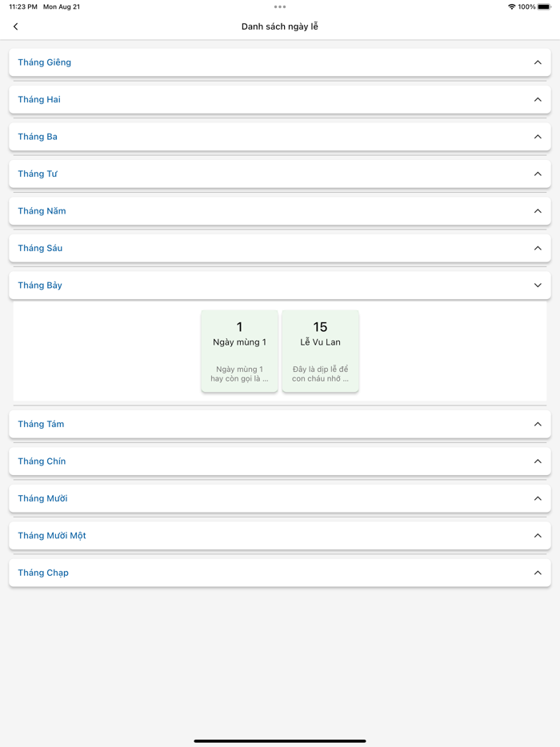Expand the Tháng Ba chevron
The image size is (560, 747).
click(x=538, y=137)
